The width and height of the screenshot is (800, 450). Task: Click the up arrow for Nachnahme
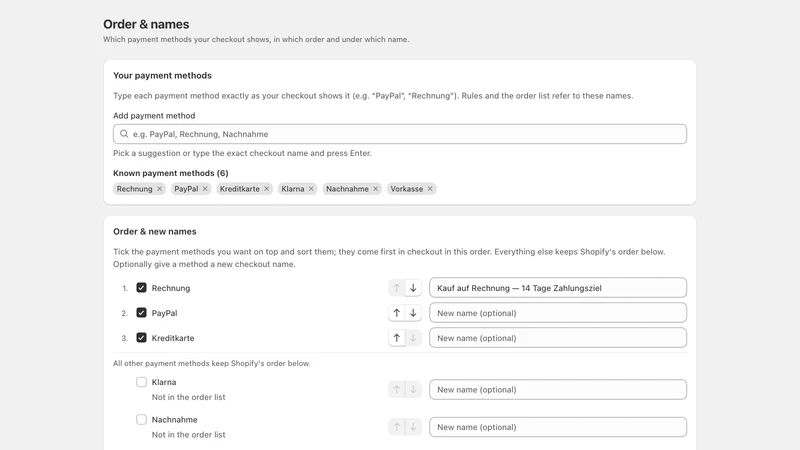pos(396,427)
